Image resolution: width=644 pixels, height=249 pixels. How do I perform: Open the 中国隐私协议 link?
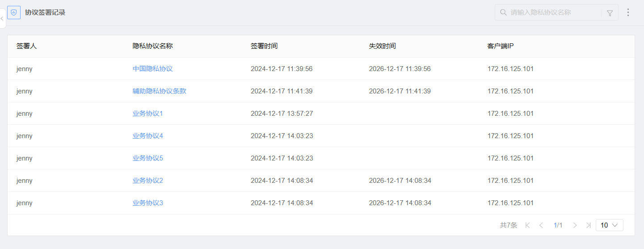[152, 69]
